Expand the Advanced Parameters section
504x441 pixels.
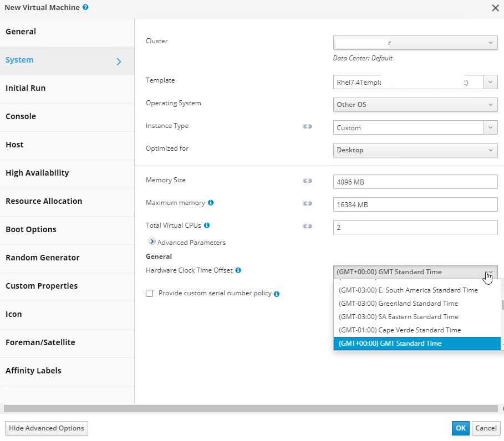[x=151, y=242]
